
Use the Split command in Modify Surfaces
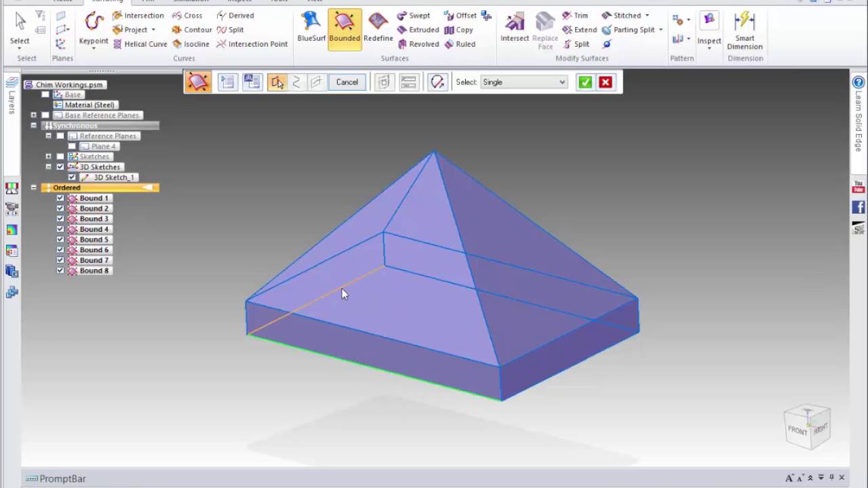pyautogui.click(x=576, y=44)
